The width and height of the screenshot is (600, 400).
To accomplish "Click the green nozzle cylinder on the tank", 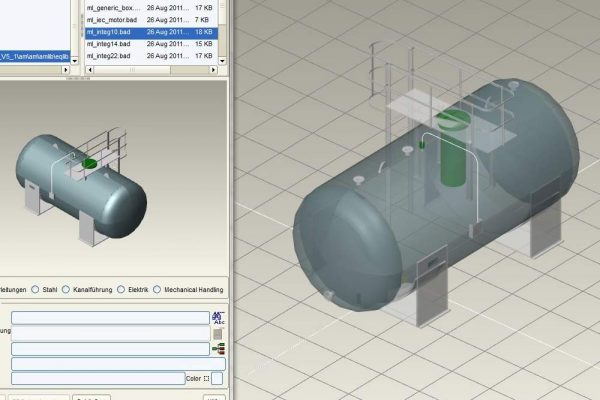I will (454, 155).
